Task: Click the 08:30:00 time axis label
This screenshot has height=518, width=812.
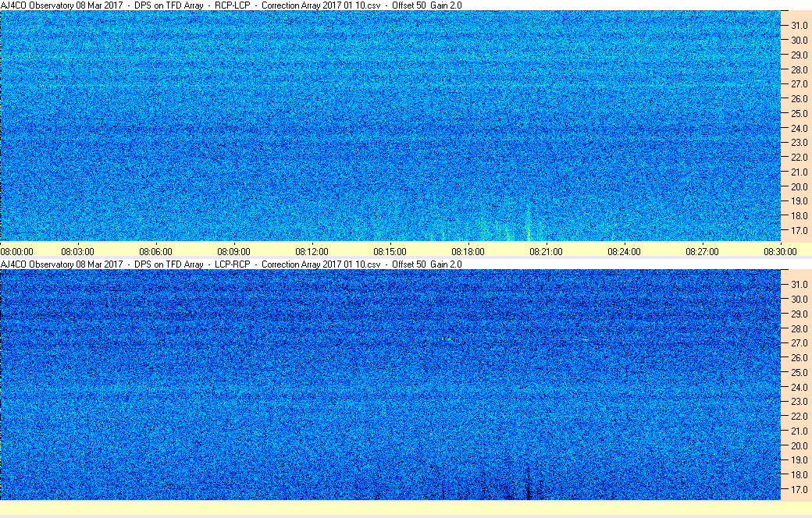Action: (781, 252)
